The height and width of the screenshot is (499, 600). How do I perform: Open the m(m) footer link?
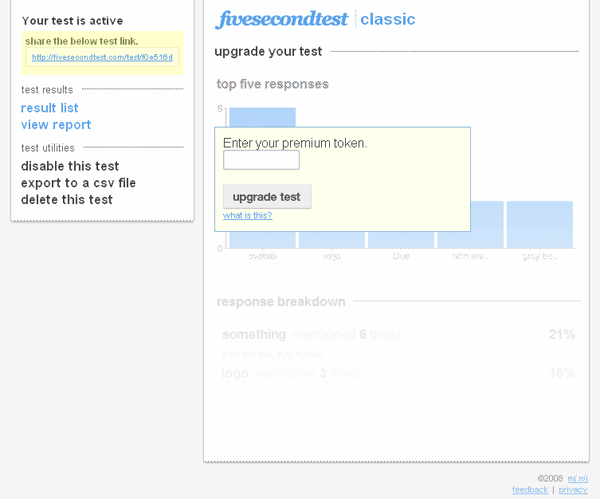pyautogui.click(x=577, y=479)
